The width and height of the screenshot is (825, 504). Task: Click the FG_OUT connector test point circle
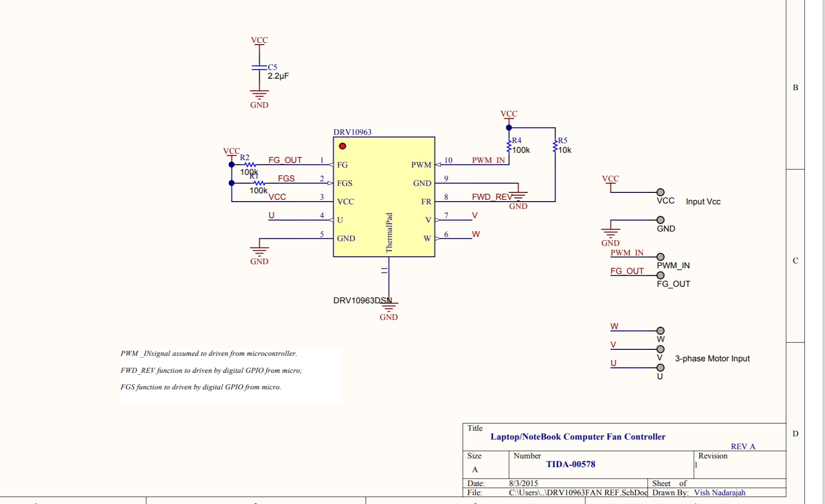tap(660, 275)
